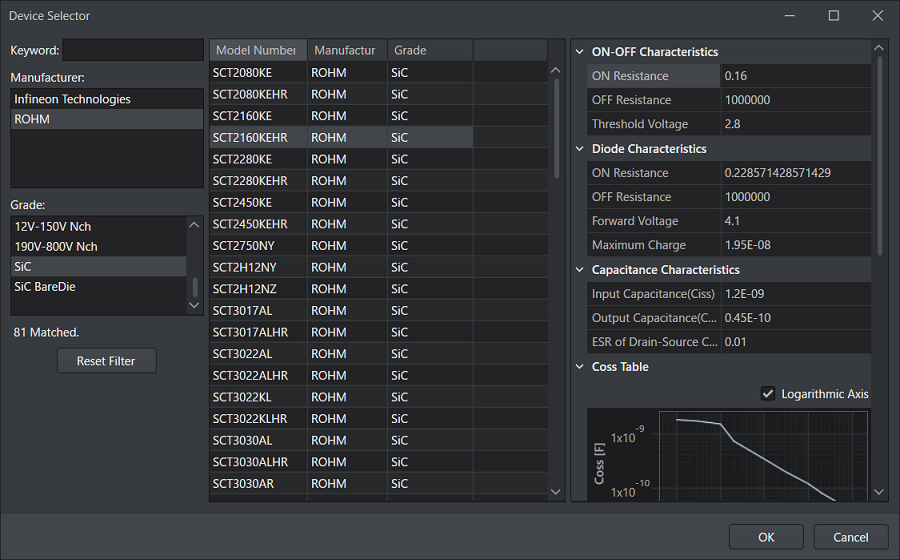Screen dimensions: 900x560
Task: Sort by Grade column header
Action: [430, 50]
